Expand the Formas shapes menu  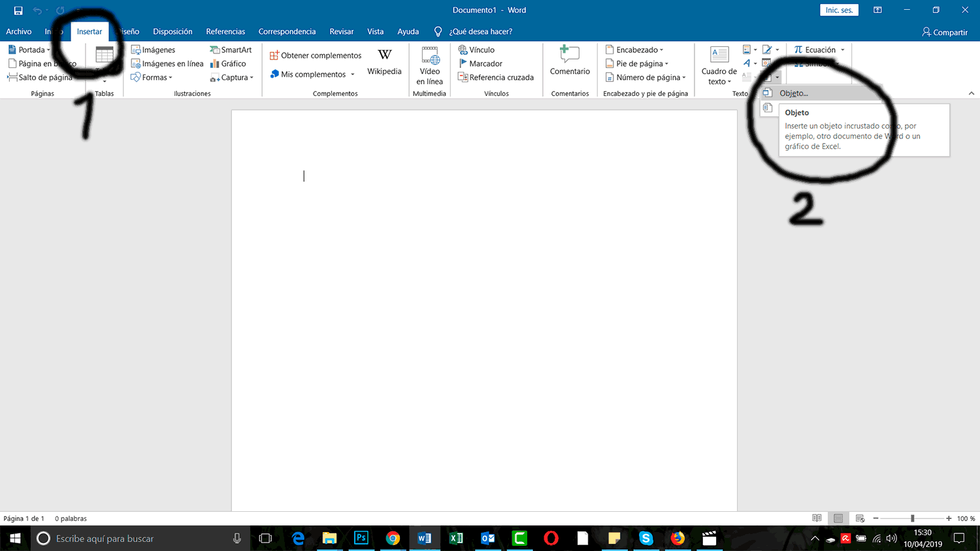(152, 77)
